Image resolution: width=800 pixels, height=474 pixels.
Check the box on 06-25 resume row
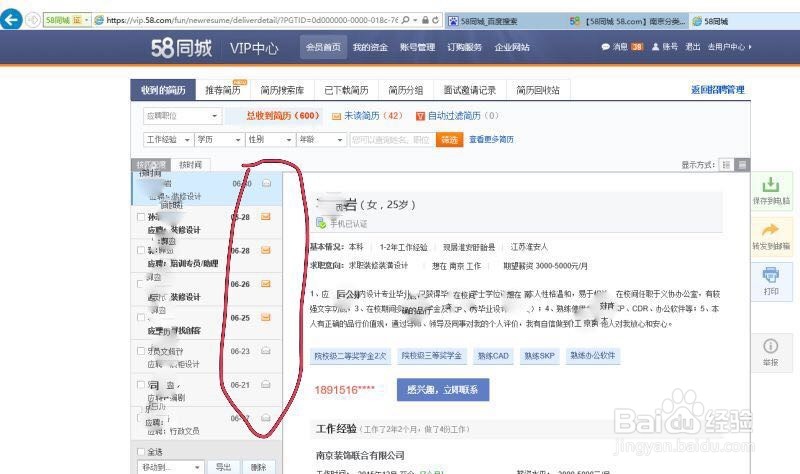coord(141,317)
